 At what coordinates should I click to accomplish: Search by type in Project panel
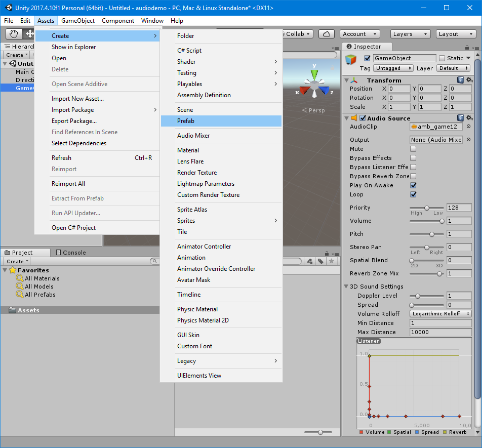tap(310, 261)
